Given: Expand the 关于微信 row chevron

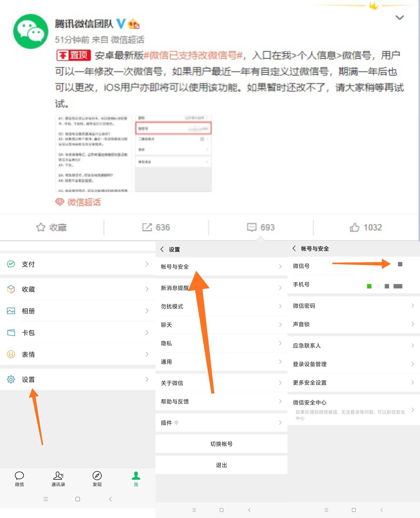Looking at the screenshot, I should (x=280, y=383).
